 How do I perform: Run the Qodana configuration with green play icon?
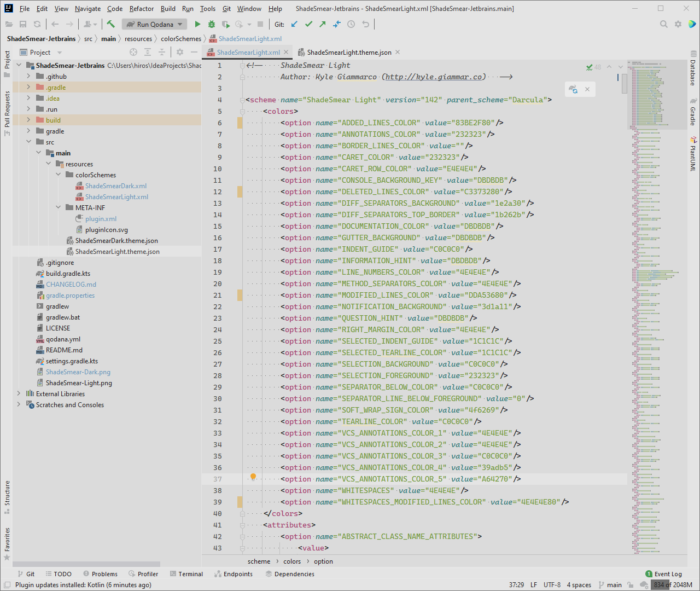tap(197, 24)
